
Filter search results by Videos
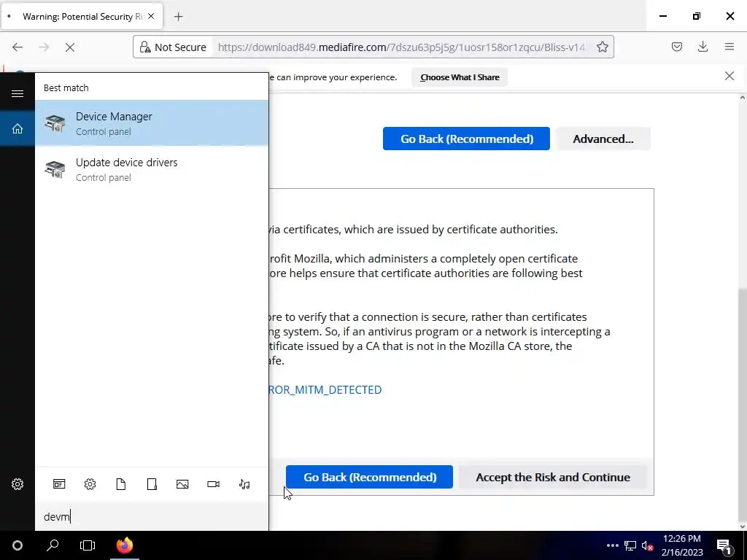tap(214, 484)
